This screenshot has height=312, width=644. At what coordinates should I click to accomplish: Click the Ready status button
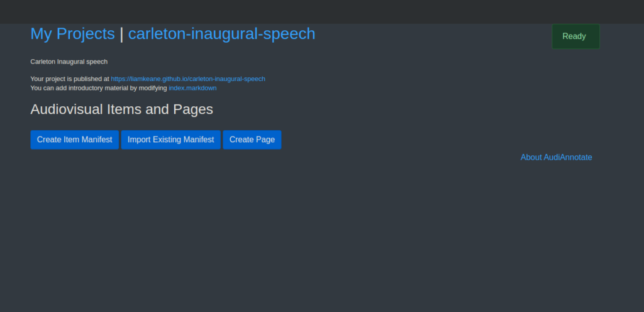576,36
